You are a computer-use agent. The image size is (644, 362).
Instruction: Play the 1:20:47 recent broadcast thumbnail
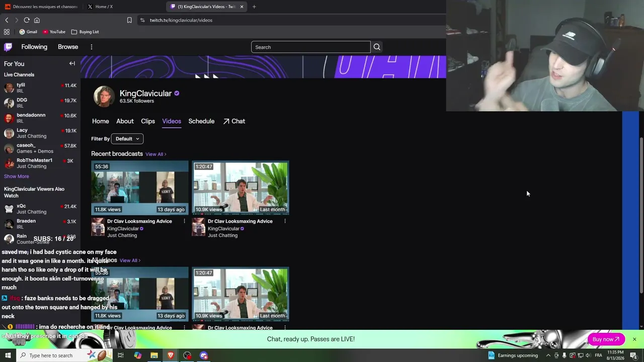(x=240, y=188)
